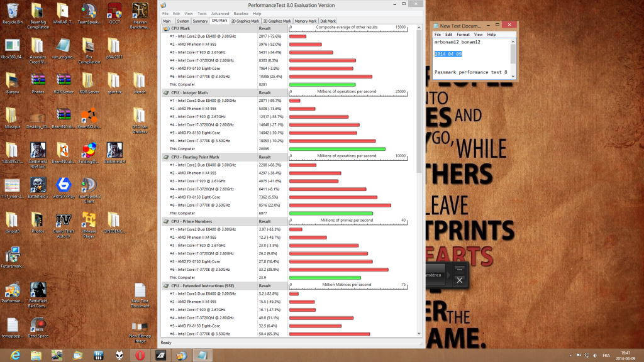Open the Opera browser taskbar icon

coord(140,356)
